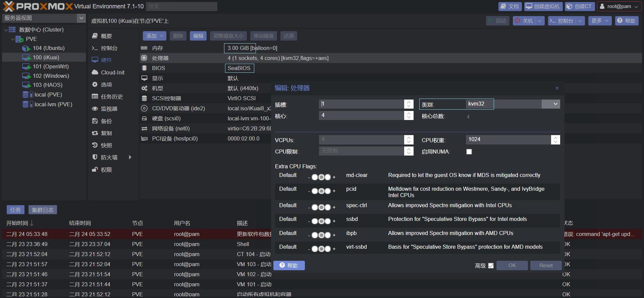Select the 处理器 processor row icon

(x=144, y=58)
